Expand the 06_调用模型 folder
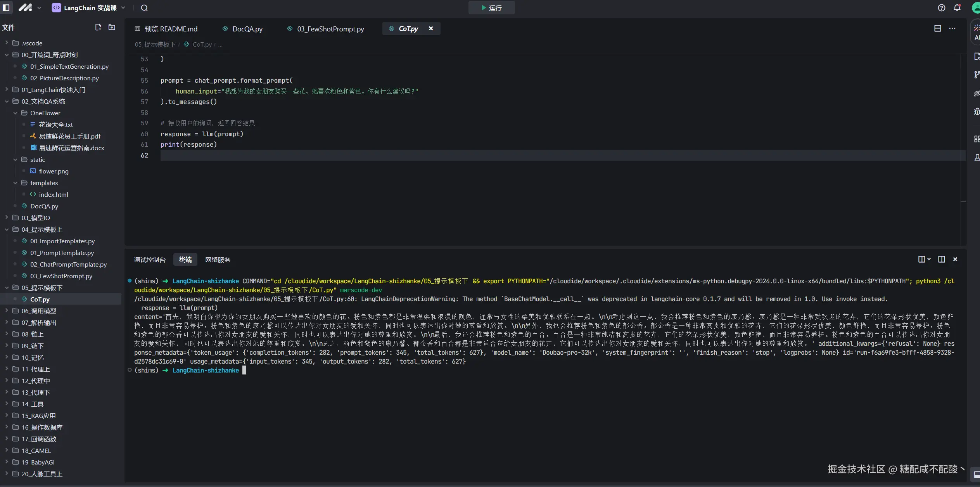Image resolution: width=980 pixels, height=487 pixels. tap(39, 311)
